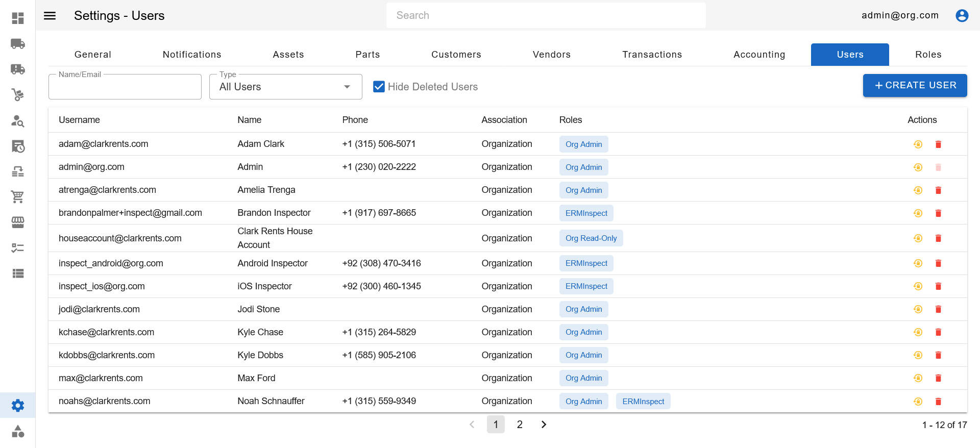Image resolution: width=980 pixels, height=448 pixels.
Task: Click the first truck icon in sidebar
Action: tap(18, 44)
